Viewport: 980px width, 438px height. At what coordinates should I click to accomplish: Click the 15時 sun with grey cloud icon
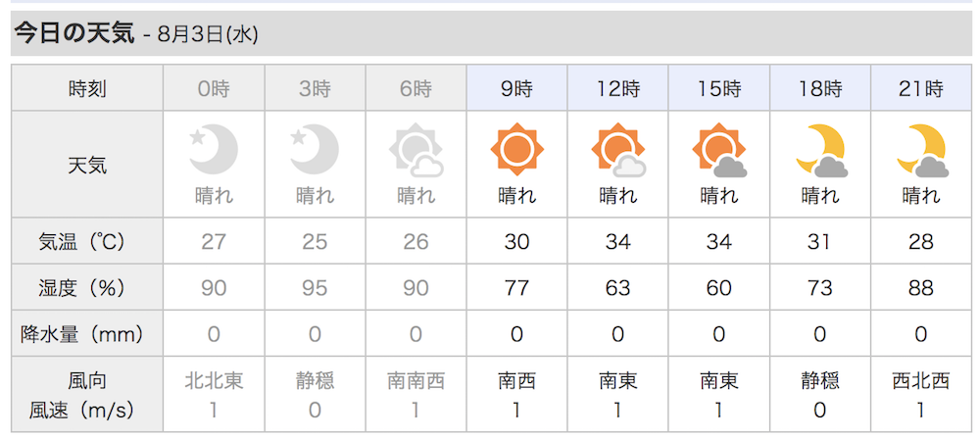click(x=720, y=151)
